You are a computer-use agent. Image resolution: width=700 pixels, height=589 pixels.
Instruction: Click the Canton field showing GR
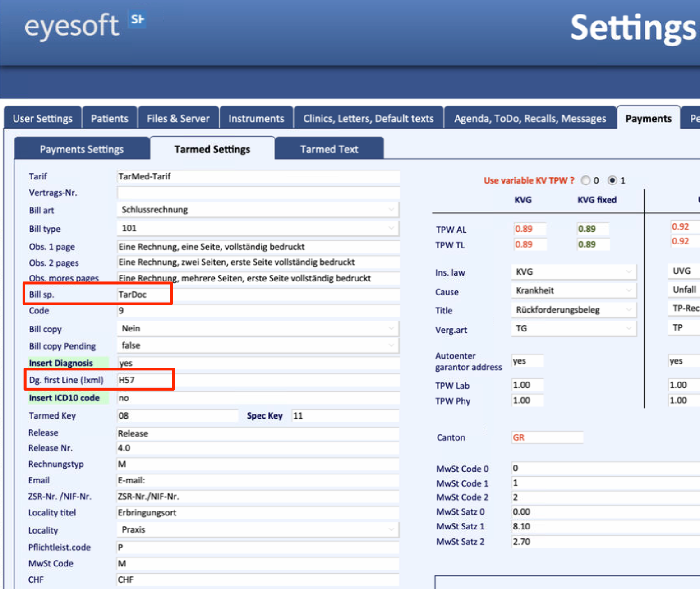[546, 437]
